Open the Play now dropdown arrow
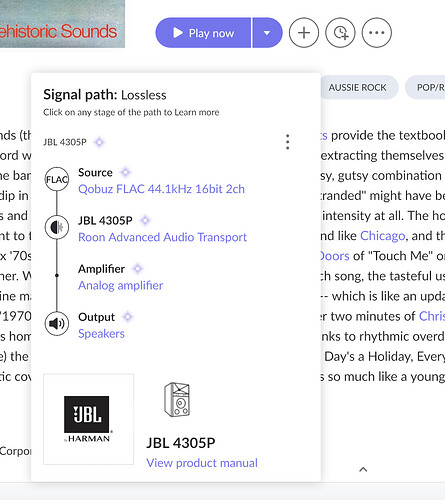Image resolution: width=445 pixels, height=500 pixels. (267, 33)
